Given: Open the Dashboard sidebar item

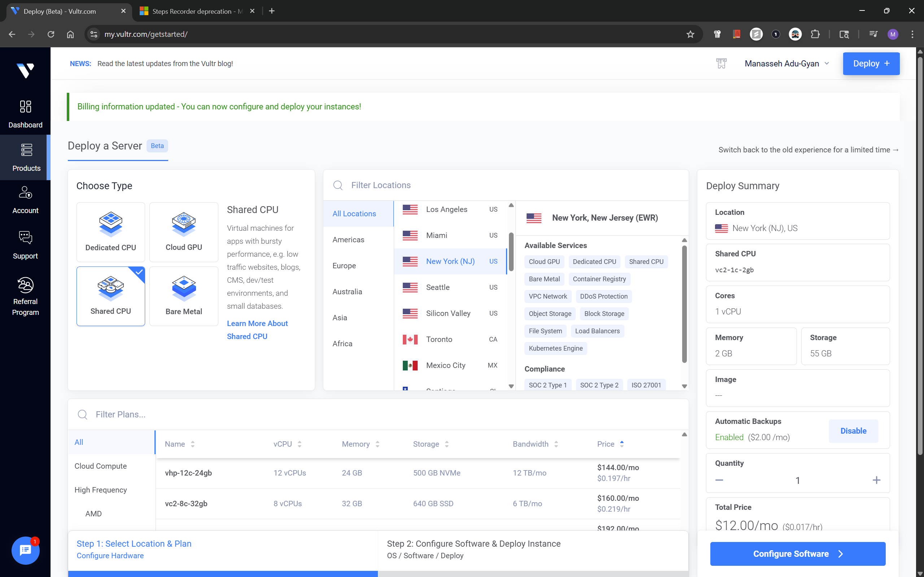Looking at the screenshot, I should 25,114.
